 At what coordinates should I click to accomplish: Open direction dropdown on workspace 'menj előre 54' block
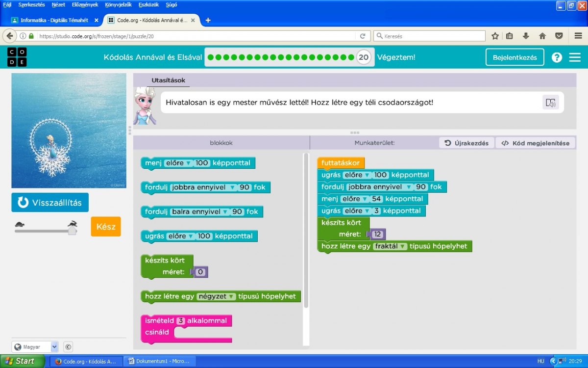tap(354, 199)
